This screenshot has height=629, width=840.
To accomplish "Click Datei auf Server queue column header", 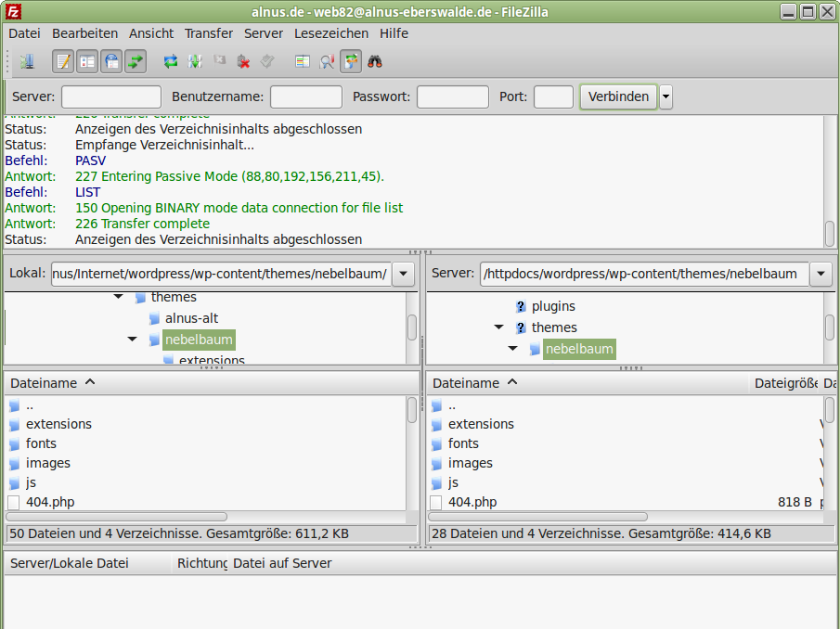I will pos(282,563).
